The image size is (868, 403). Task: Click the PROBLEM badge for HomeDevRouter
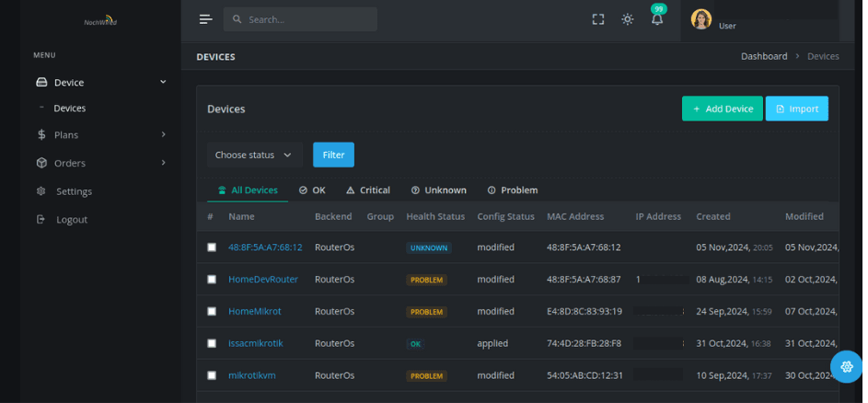[x=426, y=280]
